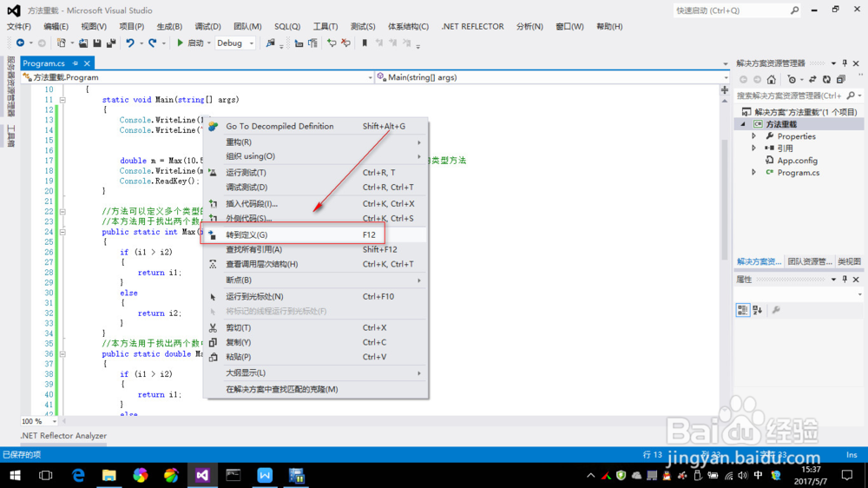
Task: Click Categorized icon in Properties panel
Action: click(x=743, y=310)
